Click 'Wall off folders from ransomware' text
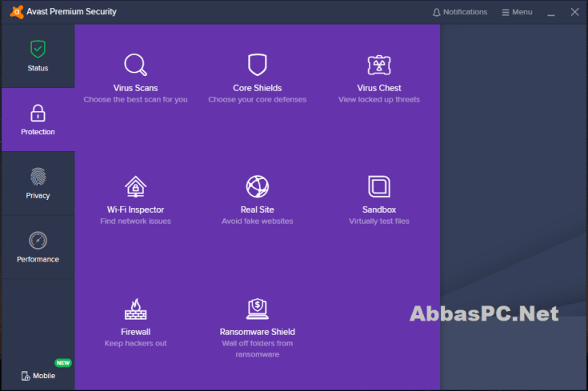This screenshot has height=391, width=588. tap(258, 349)
